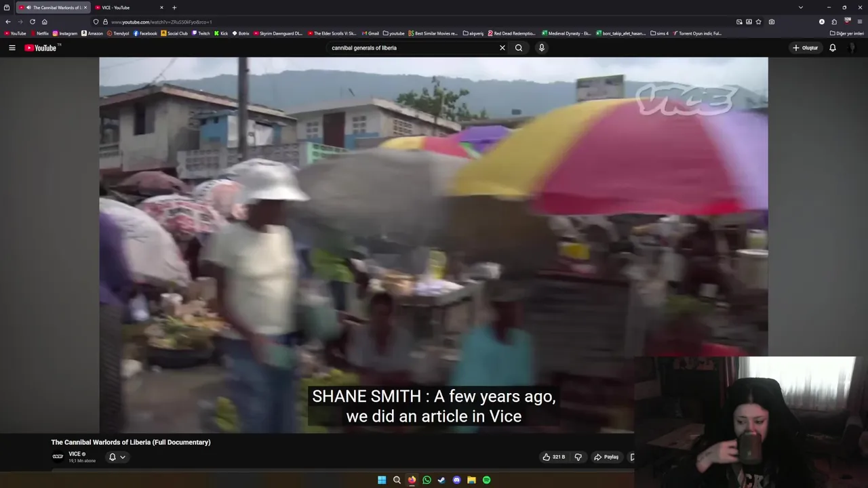Open File Explorer from the taskbar
This screenshot has width=868, height=488.
[471, 480]
